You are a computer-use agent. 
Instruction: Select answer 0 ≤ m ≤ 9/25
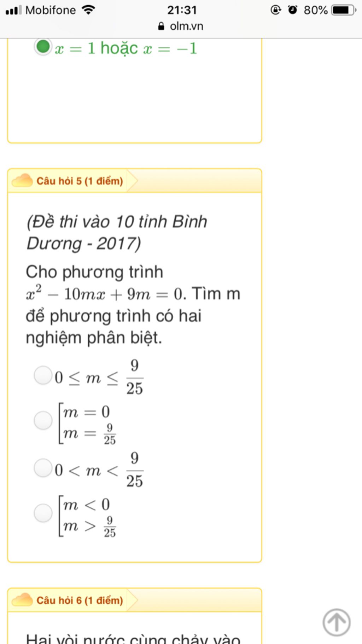43,375
